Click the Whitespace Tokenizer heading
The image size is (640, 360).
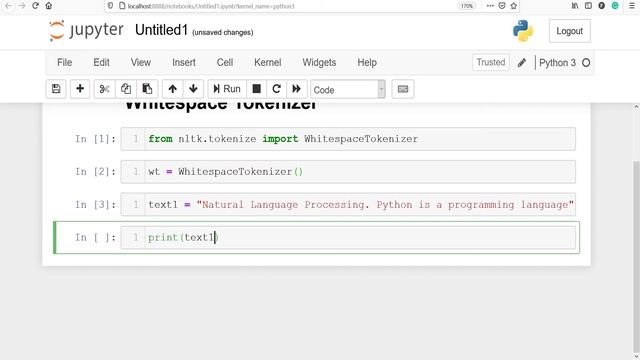[x=220, y=107]
